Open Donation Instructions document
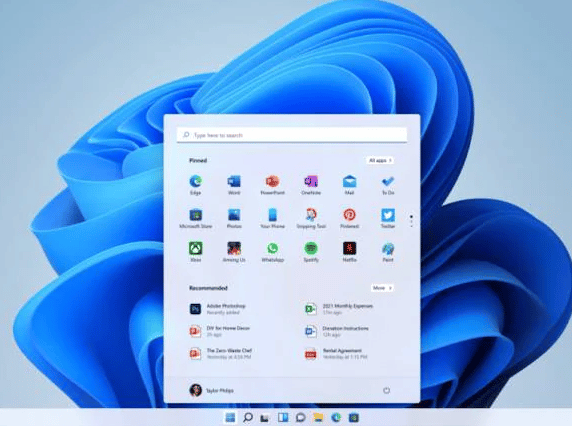Viewport: 572px width, 426px height. tap(337, 331)
